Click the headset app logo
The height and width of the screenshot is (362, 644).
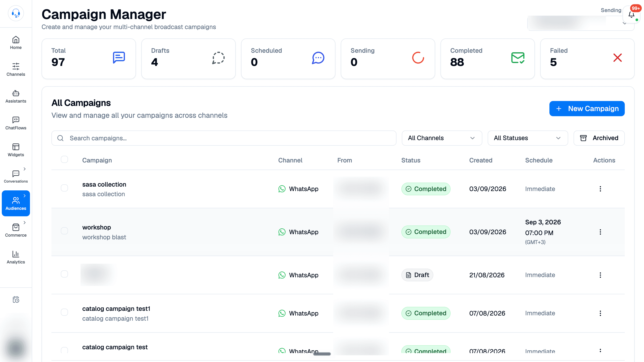[x=16, y=13]
